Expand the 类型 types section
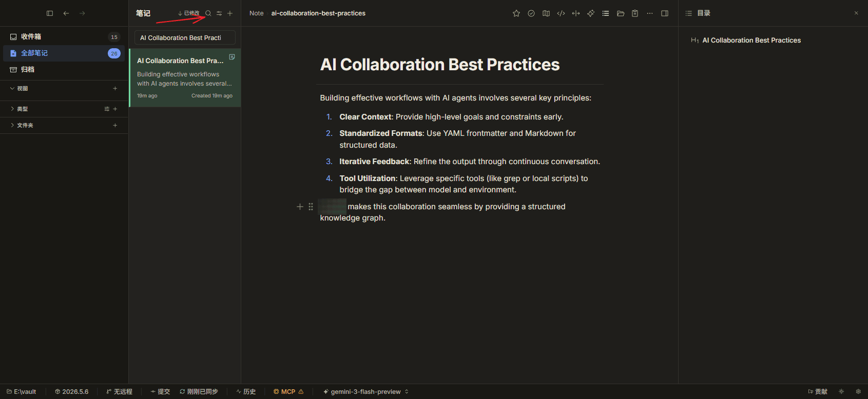This screenshot has width=868, height=399. click(20, 109)
